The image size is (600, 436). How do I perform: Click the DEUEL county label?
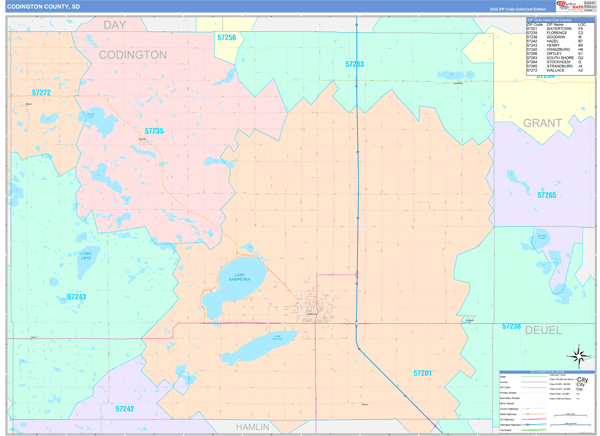[542, 329]
